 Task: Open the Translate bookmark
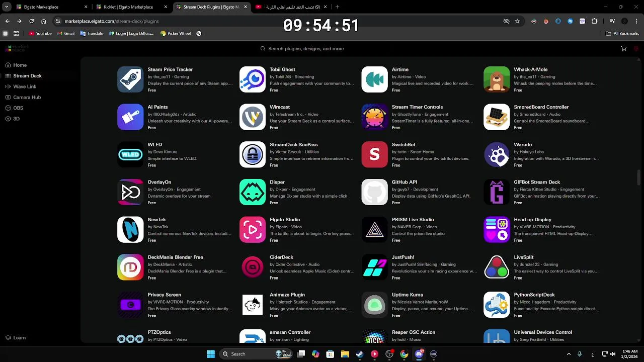pos(92,34)
